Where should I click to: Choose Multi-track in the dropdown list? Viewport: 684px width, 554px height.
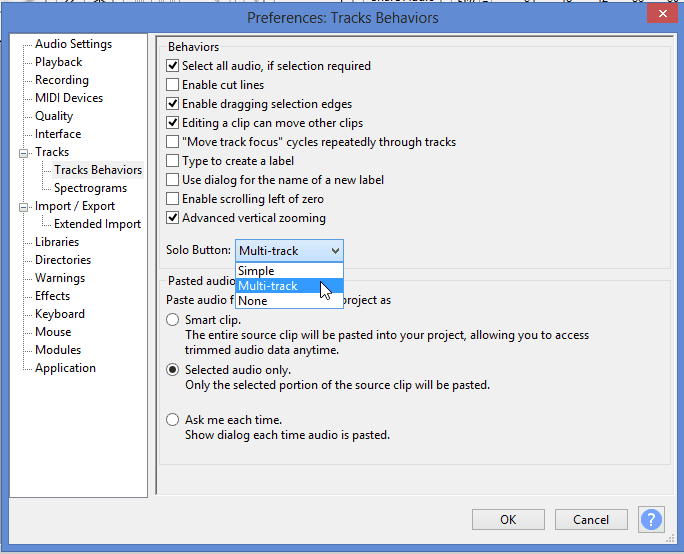(x=268, y=286)
